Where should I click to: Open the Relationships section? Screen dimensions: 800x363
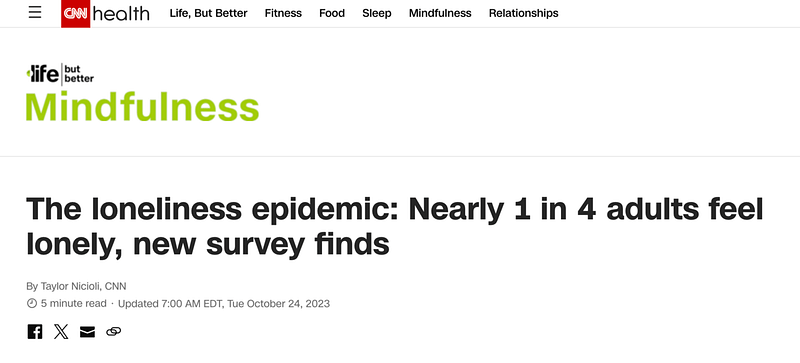coord(523,13)
